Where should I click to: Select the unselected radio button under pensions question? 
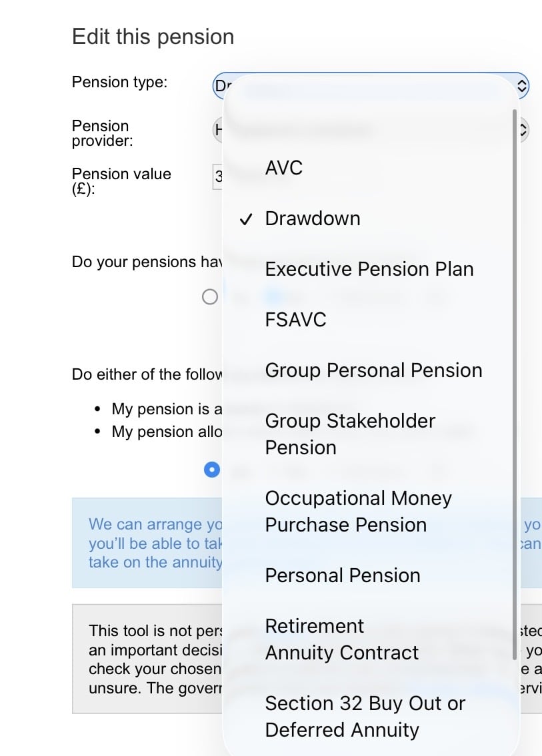[210, 297]
